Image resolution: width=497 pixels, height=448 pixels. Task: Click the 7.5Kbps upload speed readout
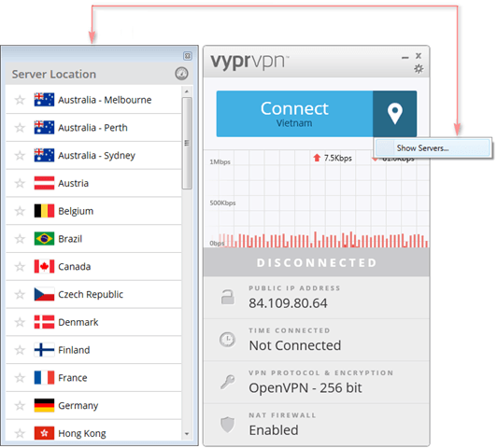point(338,158)
